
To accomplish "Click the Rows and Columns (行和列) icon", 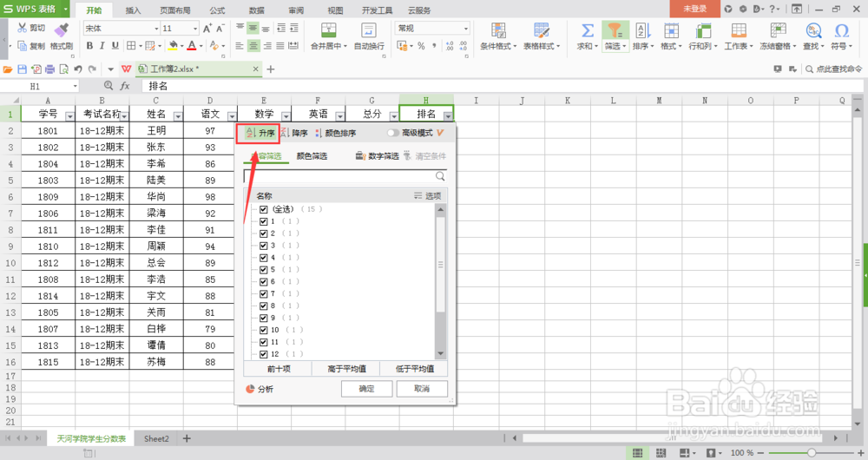I will (x=703, y=30).
